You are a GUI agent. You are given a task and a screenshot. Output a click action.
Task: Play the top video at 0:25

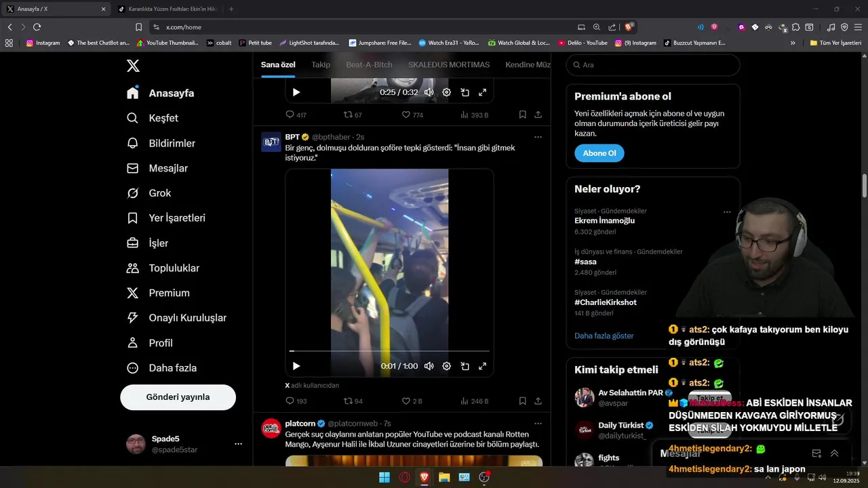click(x=296, y=92)
